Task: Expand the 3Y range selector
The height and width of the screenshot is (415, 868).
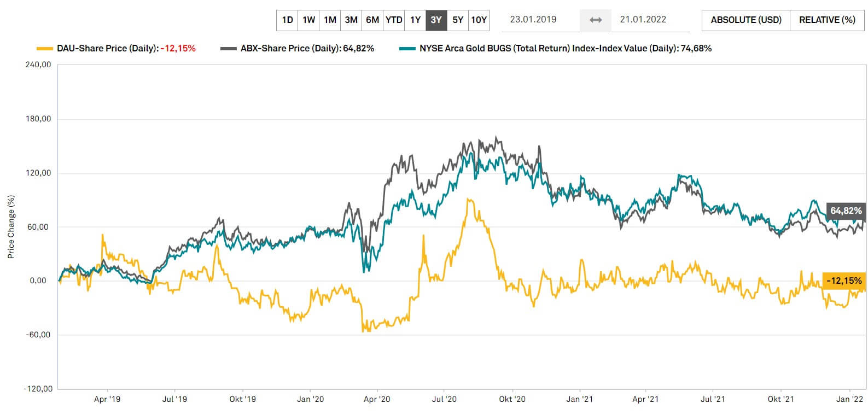Action: point(436,20)
